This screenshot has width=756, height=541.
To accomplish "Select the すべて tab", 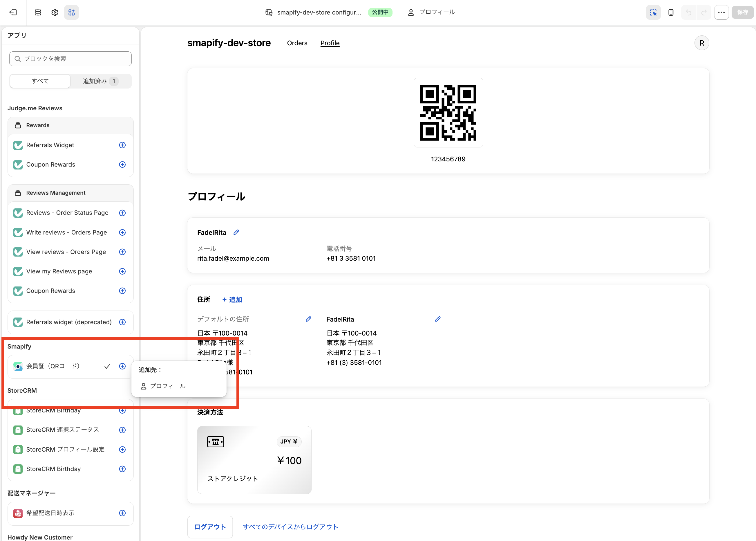I will pos(40,81).
